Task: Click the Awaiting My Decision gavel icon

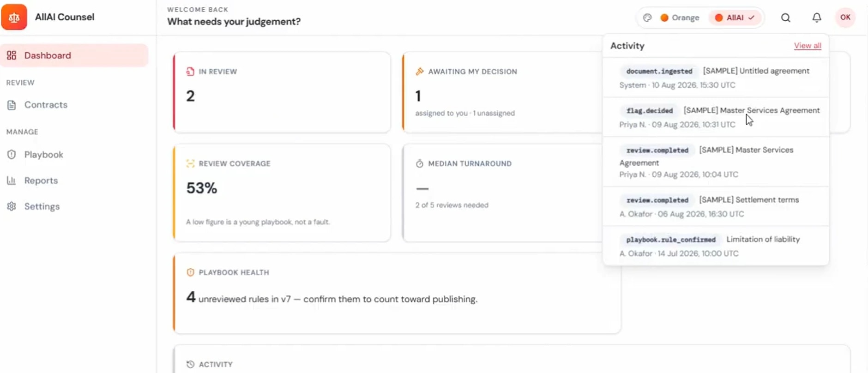Action: click(x=419, y=72)
